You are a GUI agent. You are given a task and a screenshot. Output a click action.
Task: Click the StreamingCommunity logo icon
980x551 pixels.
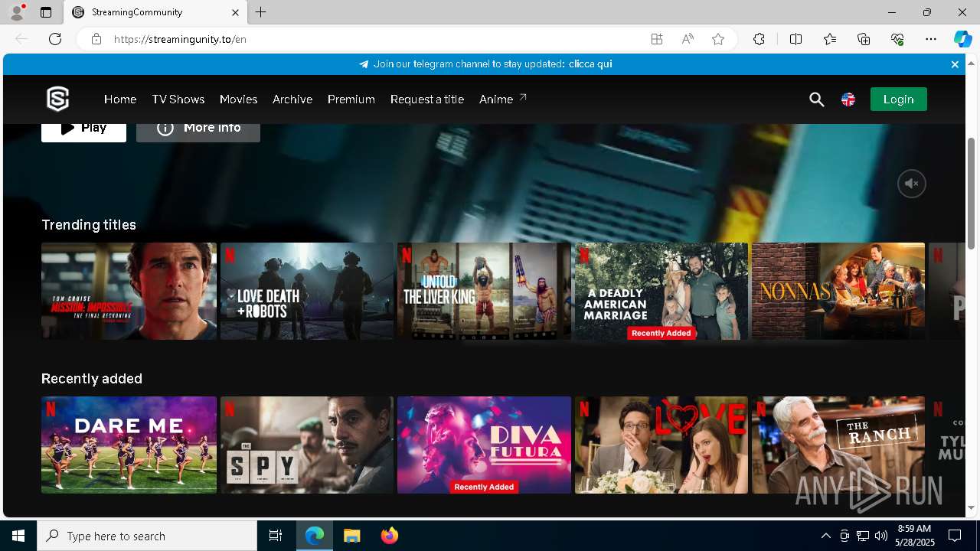(58, 99)
